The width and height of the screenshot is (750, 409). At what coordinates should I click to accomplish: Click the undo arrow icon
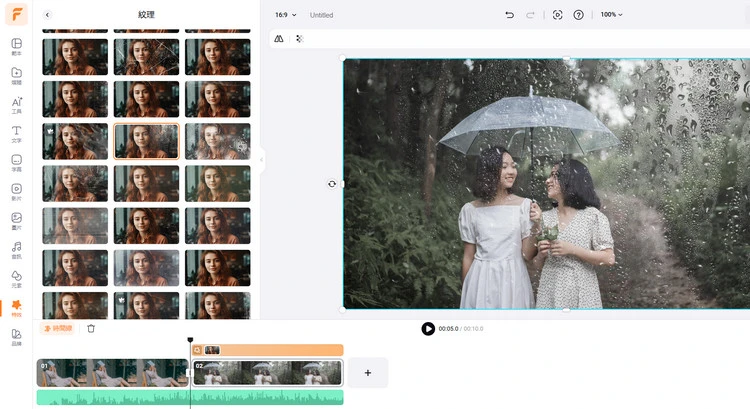509,15
